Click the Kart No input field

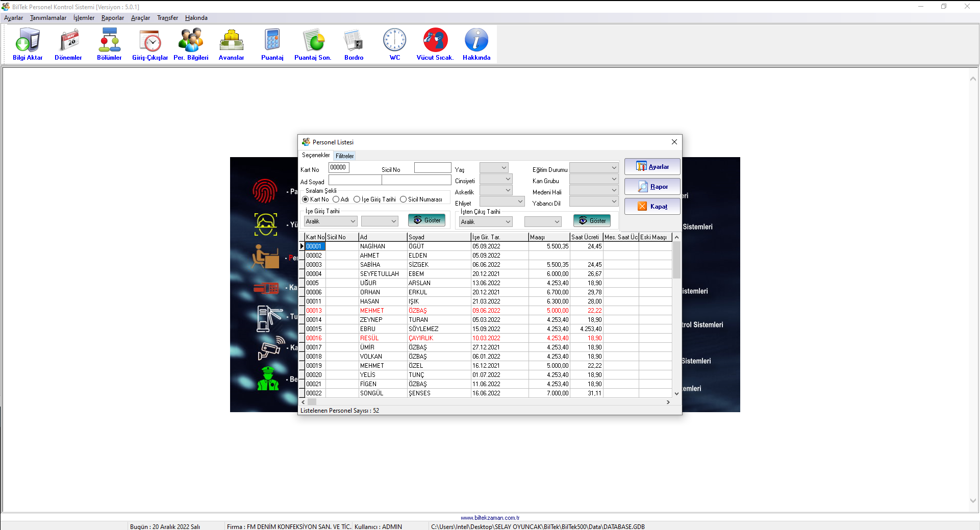tap(339, 167)
